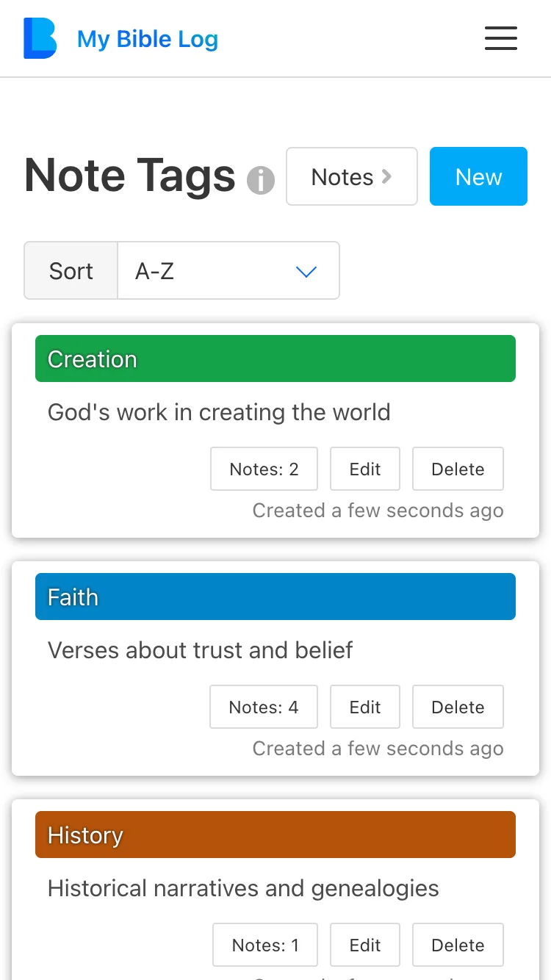Viewport: 551px width, 980px height.
Task: Go to the Notes page button
Action: coord(352,176)
